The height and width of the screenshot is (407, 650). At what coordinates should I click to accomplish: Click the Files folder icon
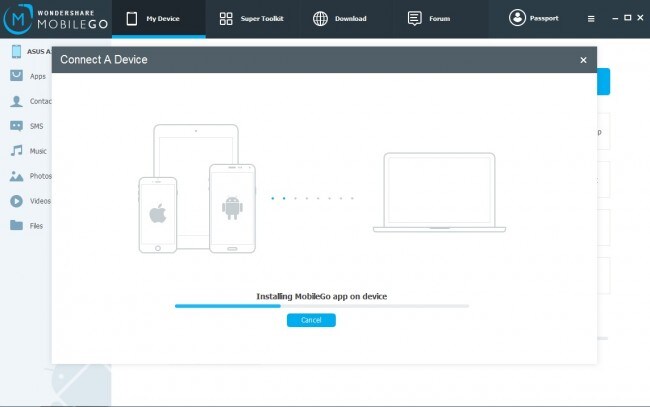coord(17,225)
